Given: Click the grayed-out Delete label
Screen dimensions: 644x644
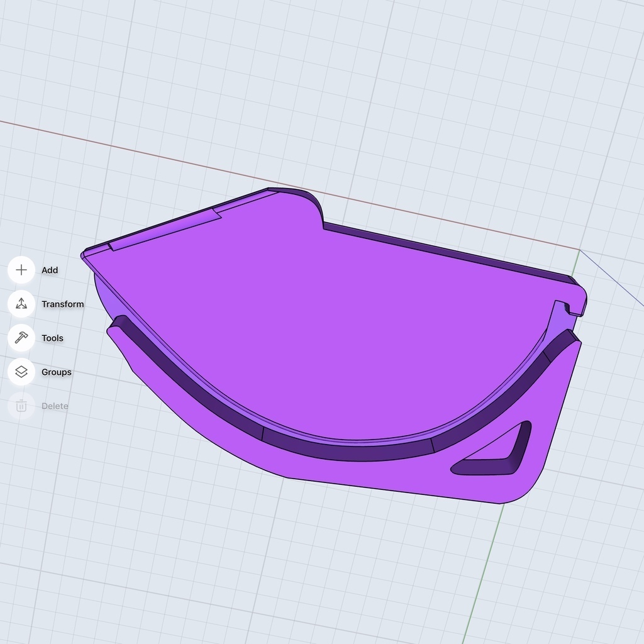Looking at the screenshot, I should 54,406.
